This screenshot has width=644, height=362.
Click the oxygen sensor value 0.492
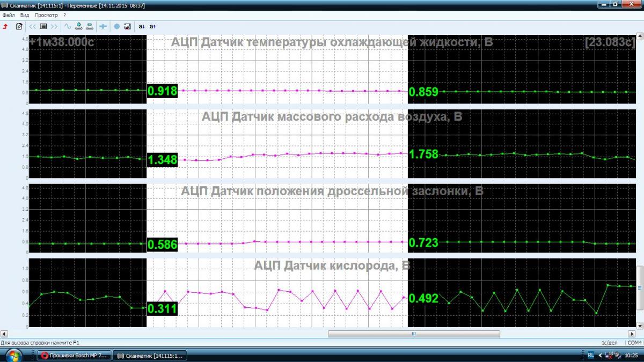423,299
